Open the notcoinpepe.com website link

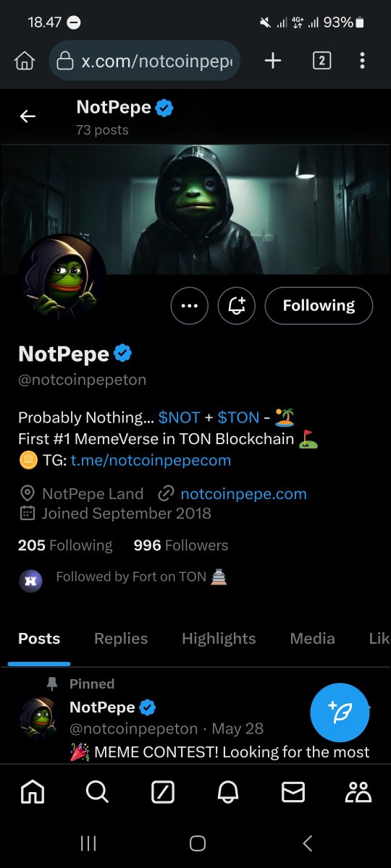243,494
